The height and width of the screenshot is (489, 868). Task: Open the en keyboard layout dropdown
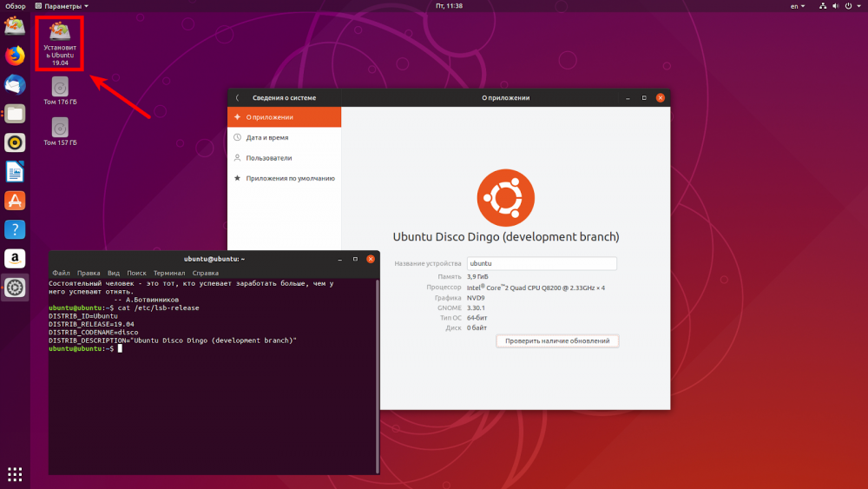(x=797, y=6)
